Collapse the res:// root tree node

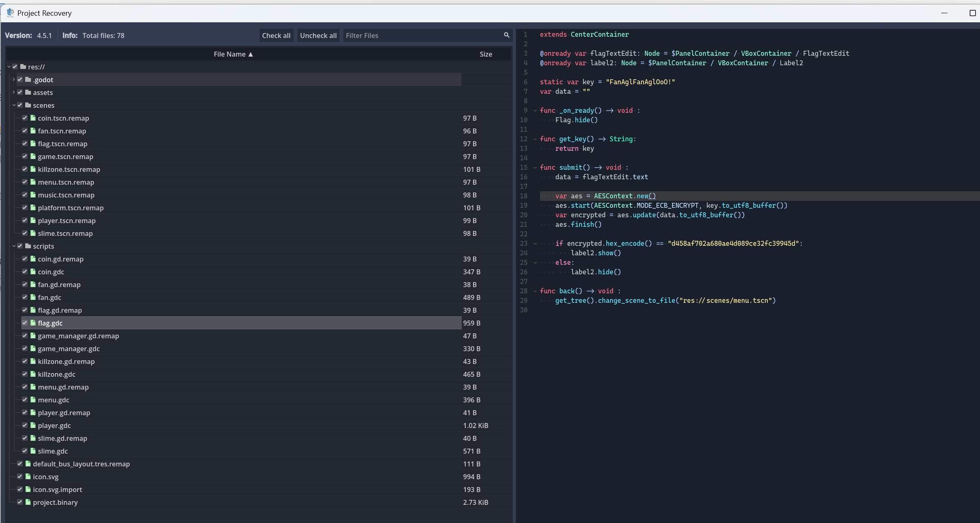(x=9, y=67)
